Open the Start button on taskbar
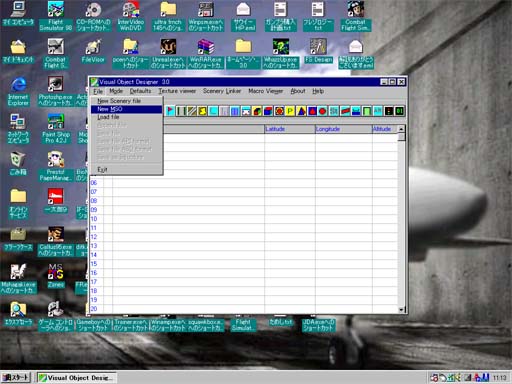Image resolution: width=512 pixels, height=384 pixels. (16, 377)
